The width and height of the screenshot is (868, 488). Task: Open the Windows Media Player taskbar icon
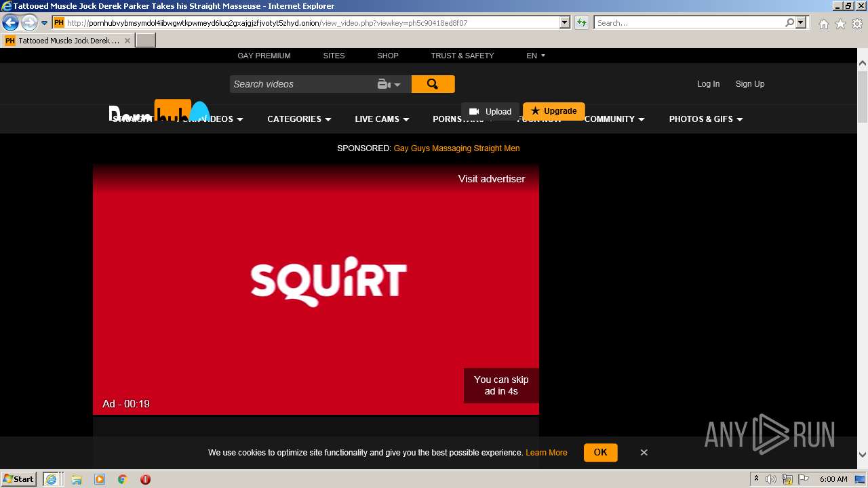100,479
